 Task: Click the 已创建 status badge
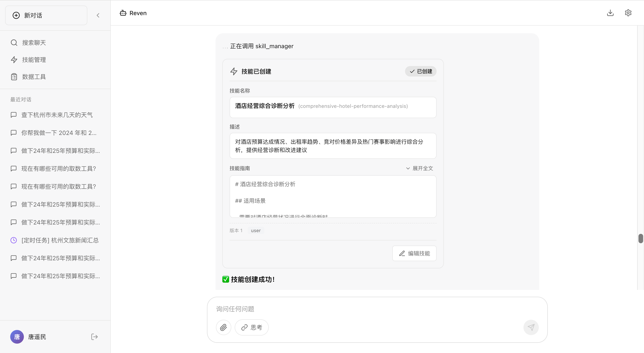(421, 71)
